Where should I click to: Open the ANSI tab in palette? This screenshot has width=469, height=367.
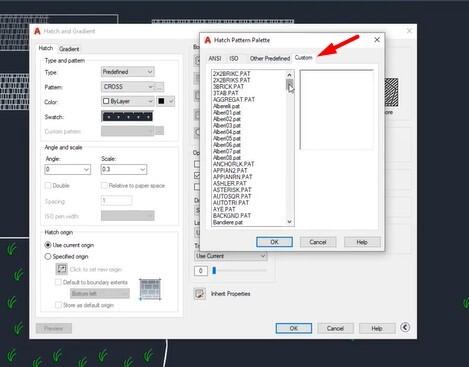(x=215, y=59)
